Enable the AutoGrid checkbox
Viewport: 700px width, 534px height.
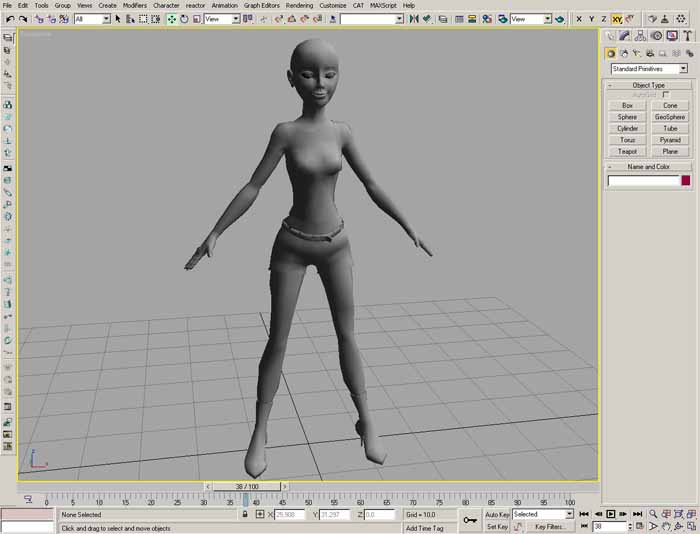pyautogui.click(x=666, y=95)
